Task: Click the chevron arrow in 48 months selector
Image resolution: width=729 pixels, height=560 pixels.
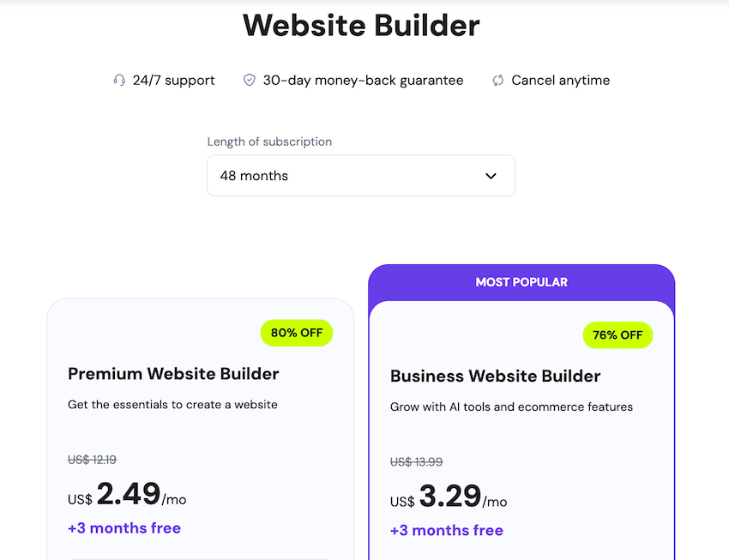Action: coord(491,176)
